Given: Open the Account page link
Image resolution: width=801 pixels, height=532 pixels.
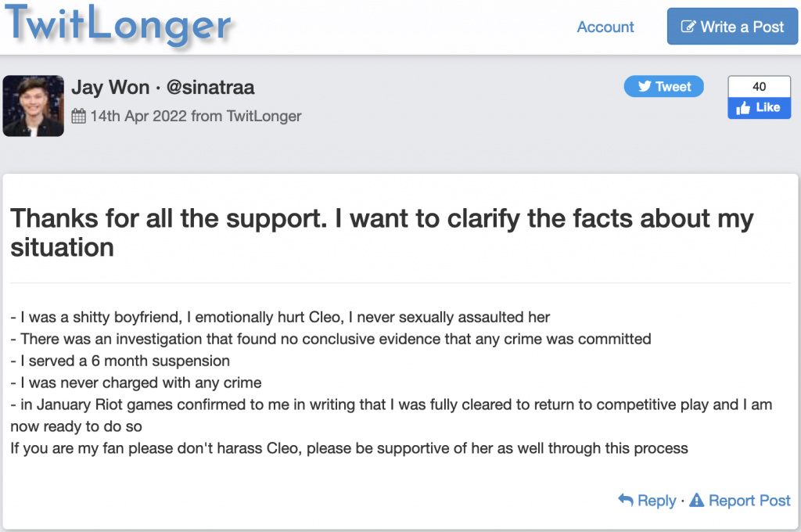Looking at the screenshot, I should (x=605, y=27).
